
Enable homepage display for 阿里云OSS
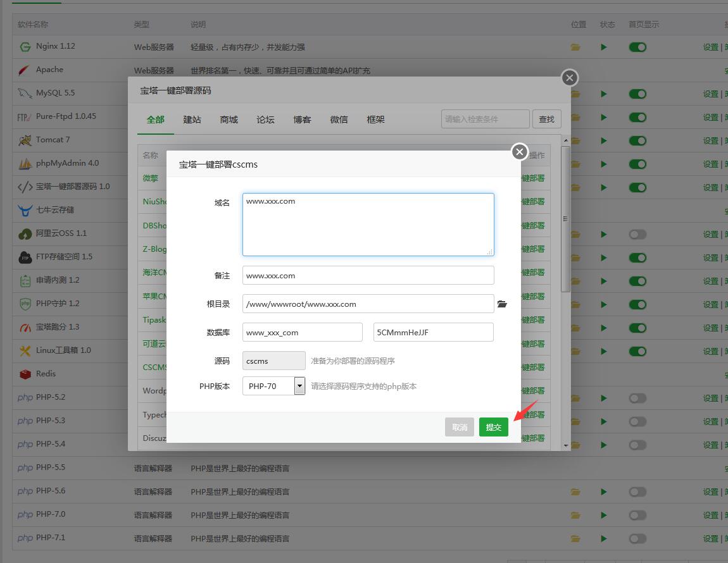pos(637,235)
